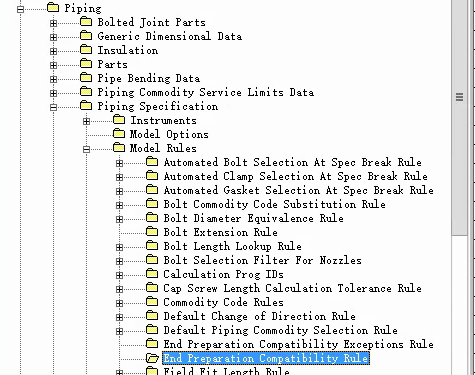Expand the Instruments node
Image resolution: width=475 pixels, height=375 pixels.
(86, 121)
